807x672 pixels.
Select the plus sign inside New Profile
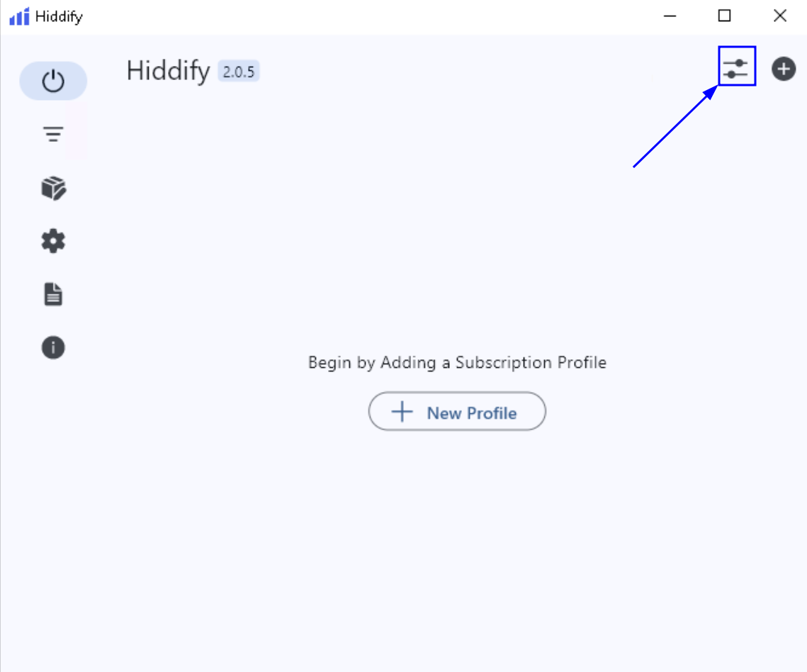402,411
